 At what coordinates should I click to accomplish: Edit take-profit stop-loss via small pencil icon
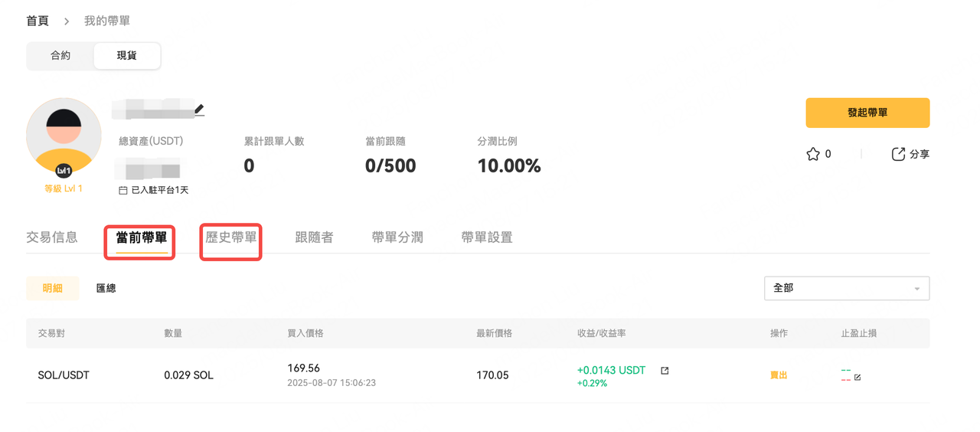click(x=857, y=378)
